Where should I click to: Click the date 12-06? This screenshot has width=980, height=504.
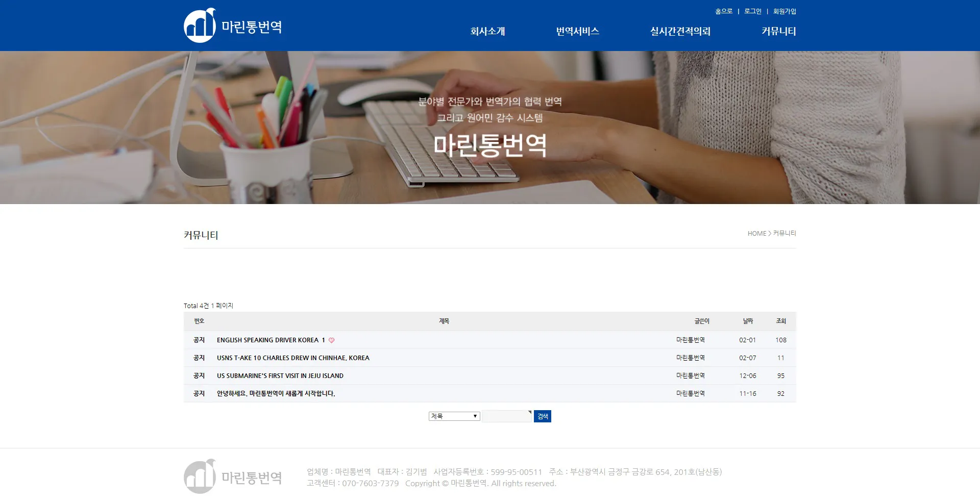tap(748, 376)
